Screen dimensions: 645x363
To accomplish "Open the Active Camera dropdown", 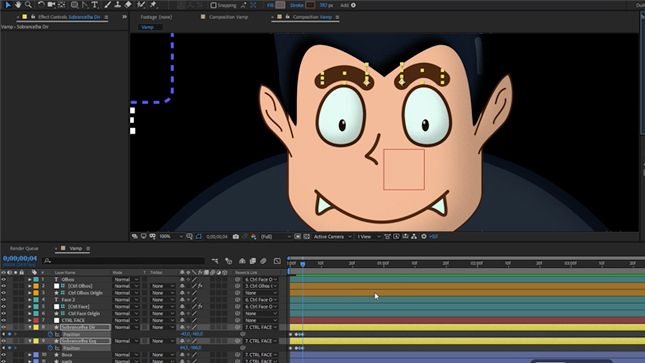I will click(x=332, y=237).
